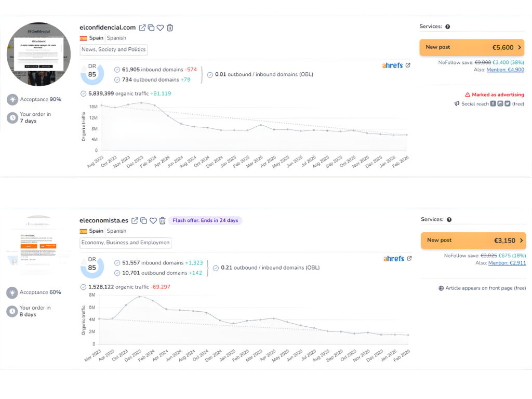The image size is (532, 399).
Task: Open ahrefs external link for elconfidencial.com
Action: coord(408,65)
